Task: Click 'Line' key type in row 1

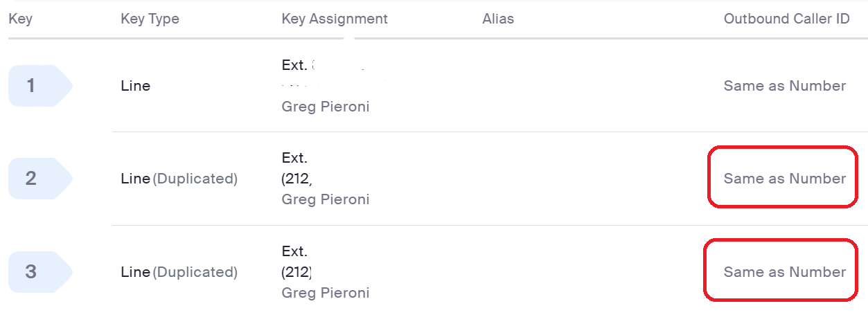Action: pyautogui.click(x=135, y=86)
